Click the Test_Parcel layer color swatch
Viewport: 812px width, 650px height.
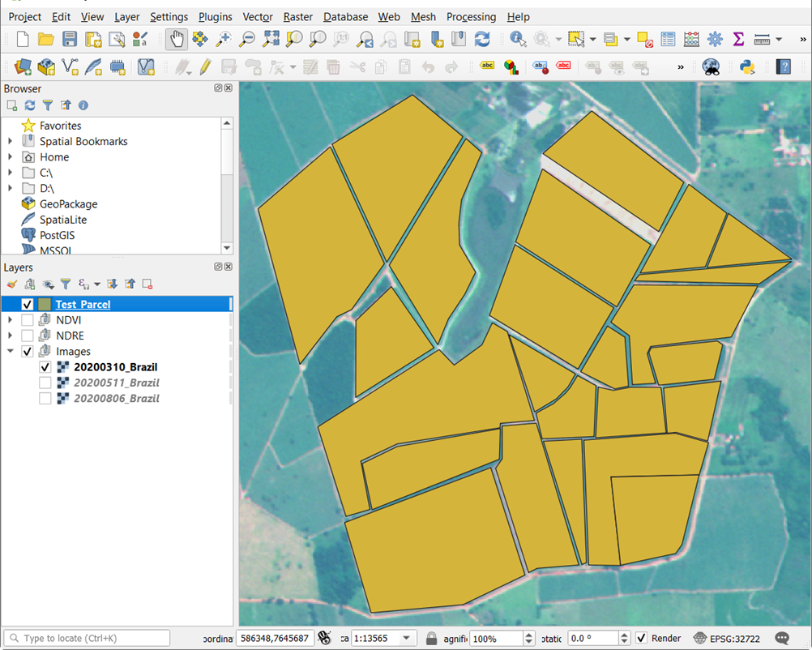45,305
